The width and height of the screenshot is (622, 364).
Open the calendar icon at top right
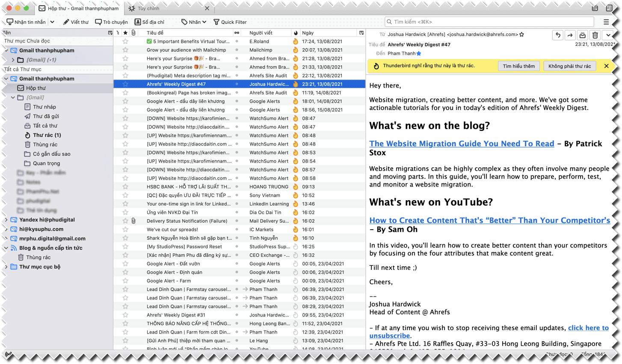(x=595, y=8)
